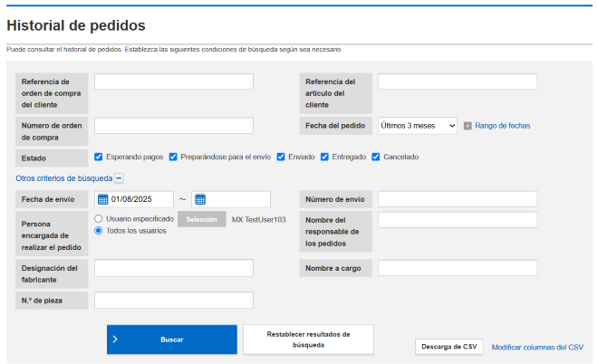Click Restablecer resultados de búsqueda button
The width and height of the screenshot is (598, 364).
308,340
